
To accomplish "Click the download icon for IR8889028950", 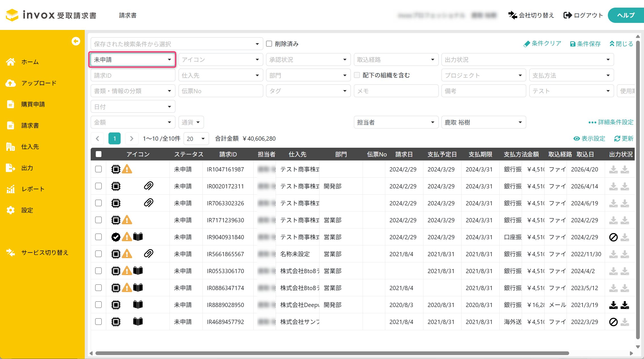I will click(613, 305).
